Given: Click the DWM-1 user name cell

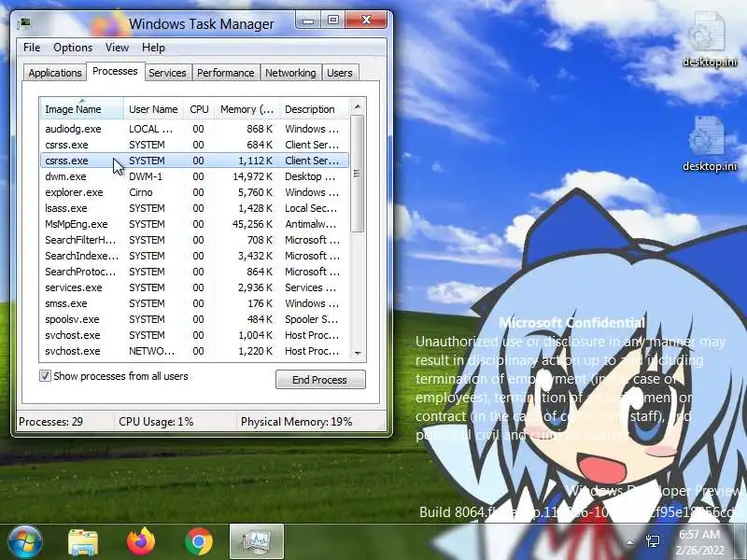Looking at the screenshot, I should click(146, 176).
